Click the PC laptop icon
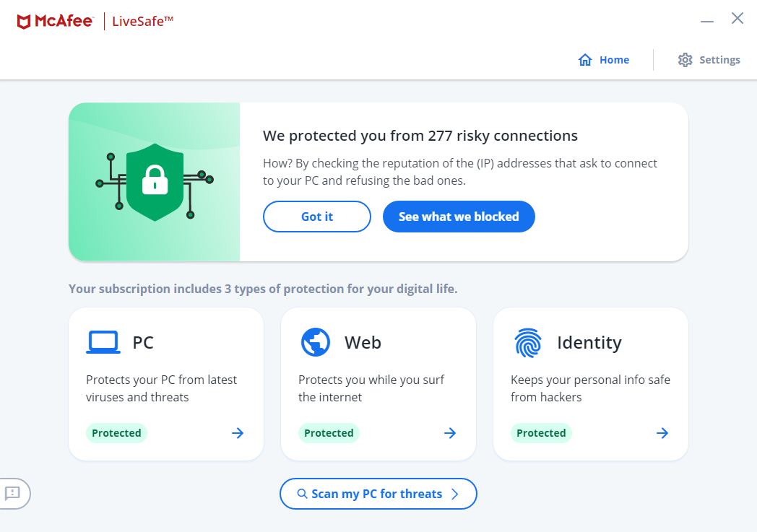Screen dimensions: 757x532 click(x=103, y=342)
